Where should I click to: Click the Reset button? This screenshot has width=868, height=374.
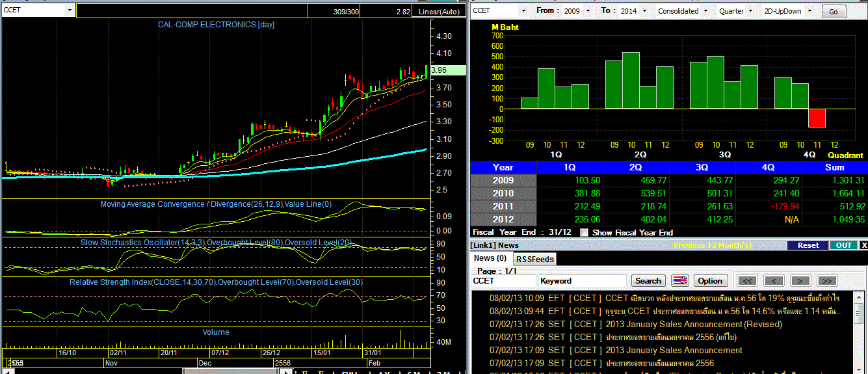[x=808, y=245]
